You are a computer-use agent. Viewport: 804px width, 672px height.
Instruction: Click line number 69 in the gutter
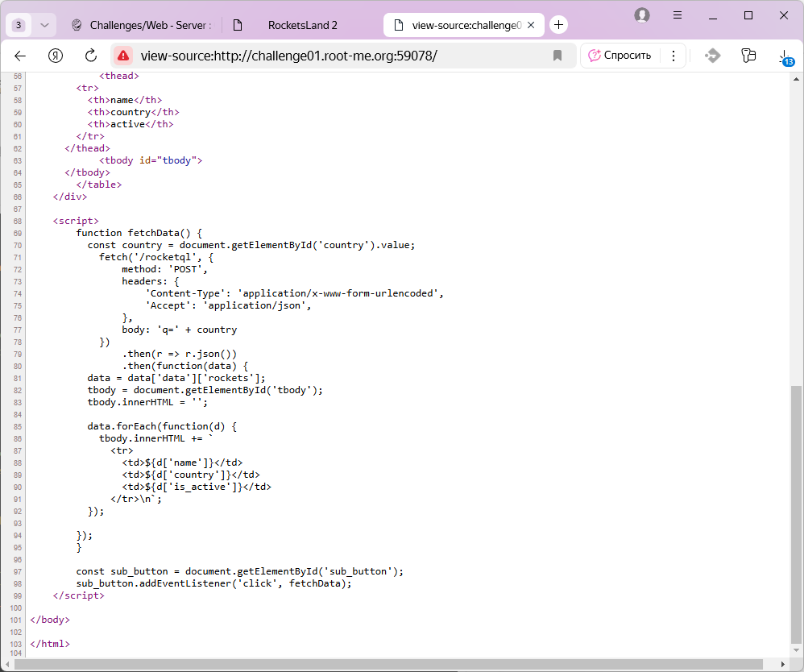[x=18, y=234]
